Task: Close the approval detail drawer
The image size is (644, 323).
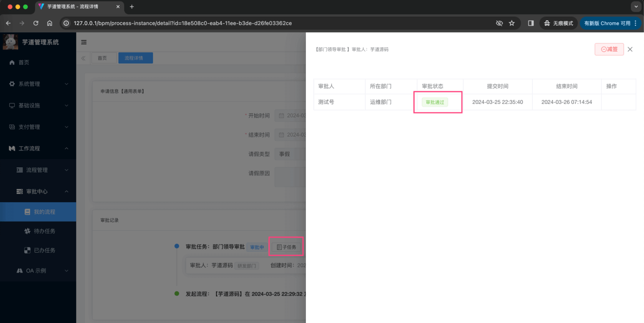Action: (x=630, y=49)
